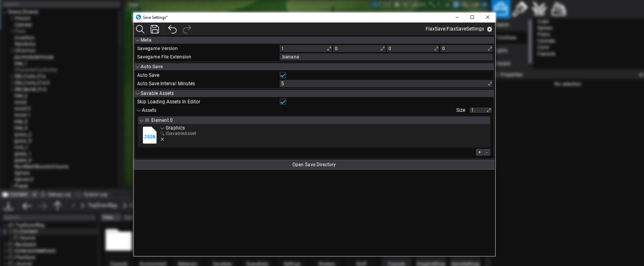Screen dimensions: 644x266
Task: Collapse Element 0 in the Assets list
Action: point(142,120)
